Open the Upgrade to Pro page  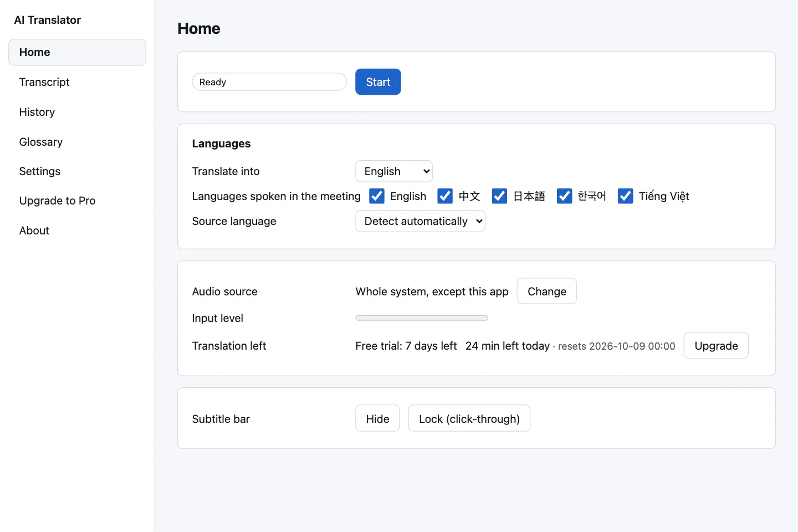77,201
